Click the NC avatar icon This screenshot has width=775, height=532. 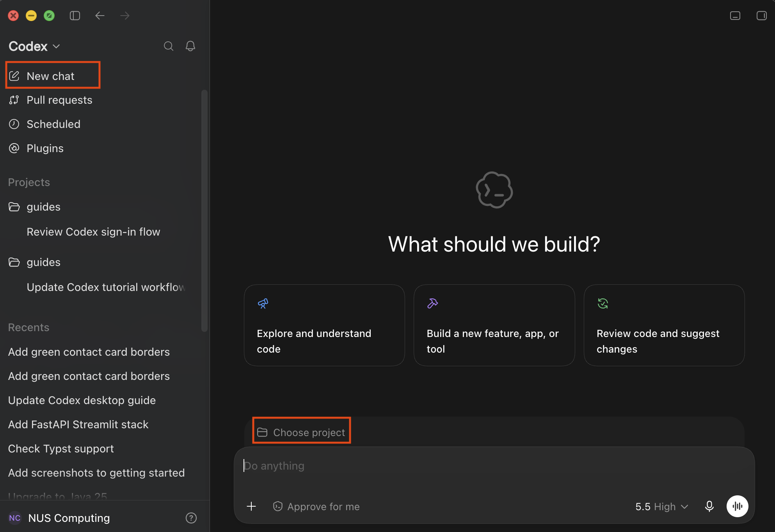click(15, 518)
